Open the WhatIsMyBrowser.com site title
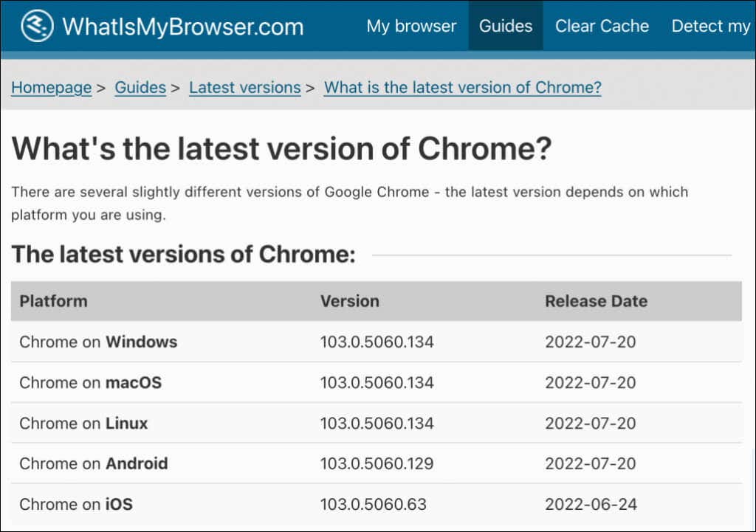Screen dimensions: 756x532 click(182, 27)
